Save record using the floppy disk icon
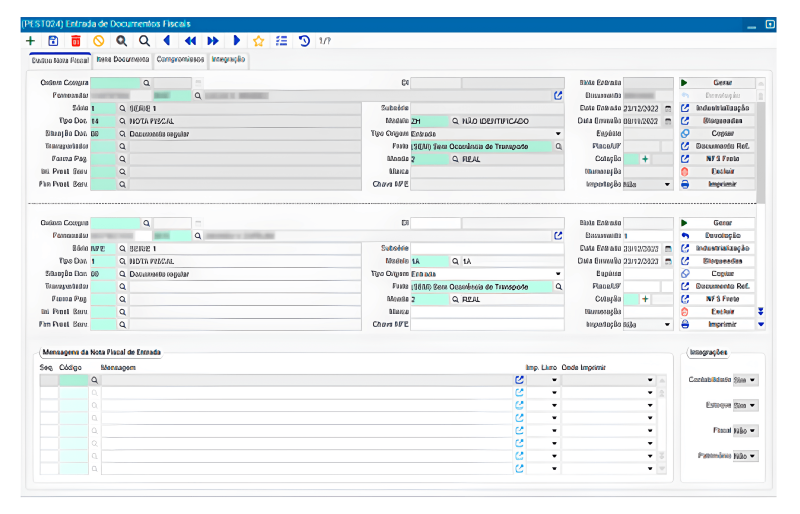800x514 pixels. click(53, 41)
